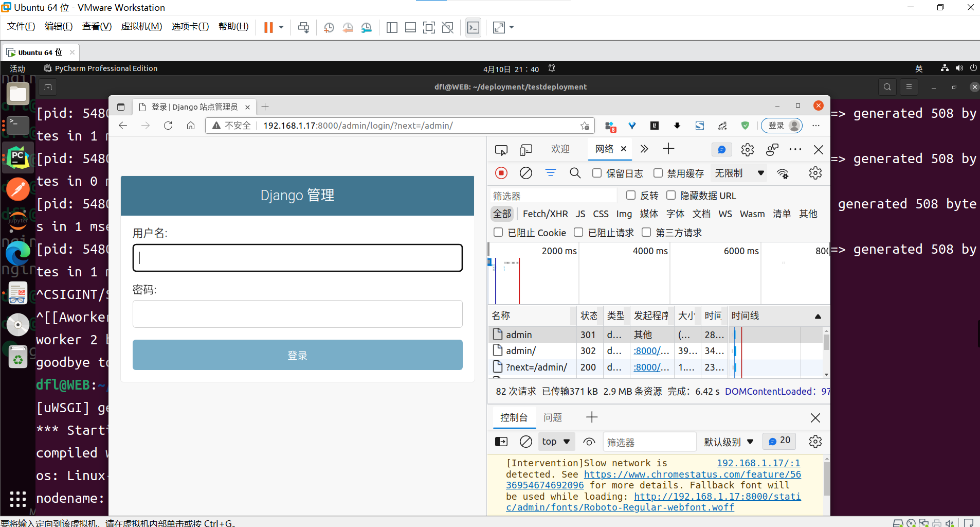The height and width of the screenshot is (527, 980).
Task: Click the download arrow extension icon
Action: [x=677, y=126]
